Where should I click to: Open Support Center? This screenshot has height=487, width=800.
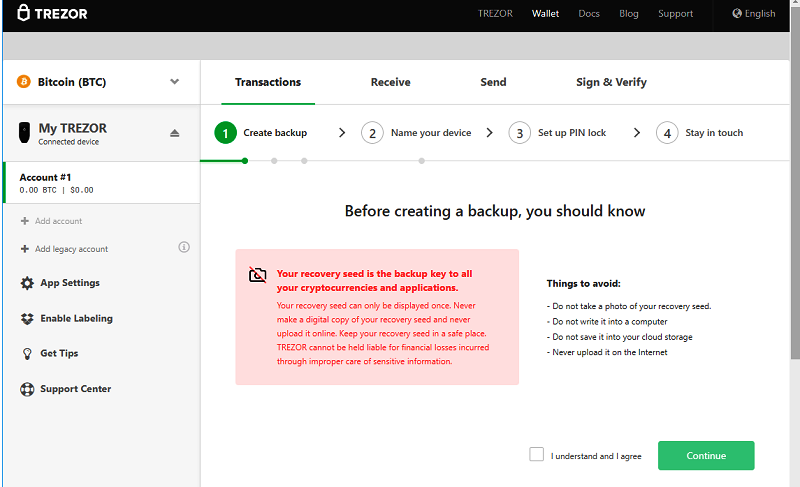point(76,389)
